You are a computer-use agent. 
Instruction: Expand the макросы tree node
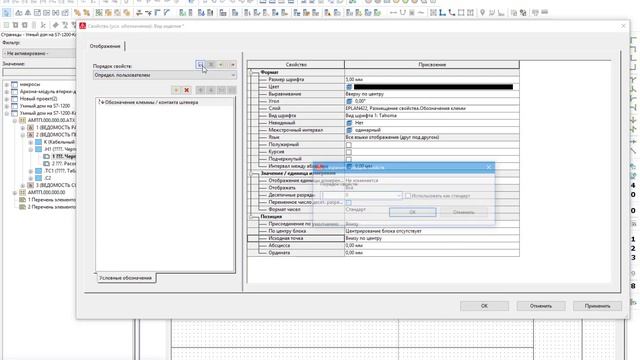(x=7, y=84)
